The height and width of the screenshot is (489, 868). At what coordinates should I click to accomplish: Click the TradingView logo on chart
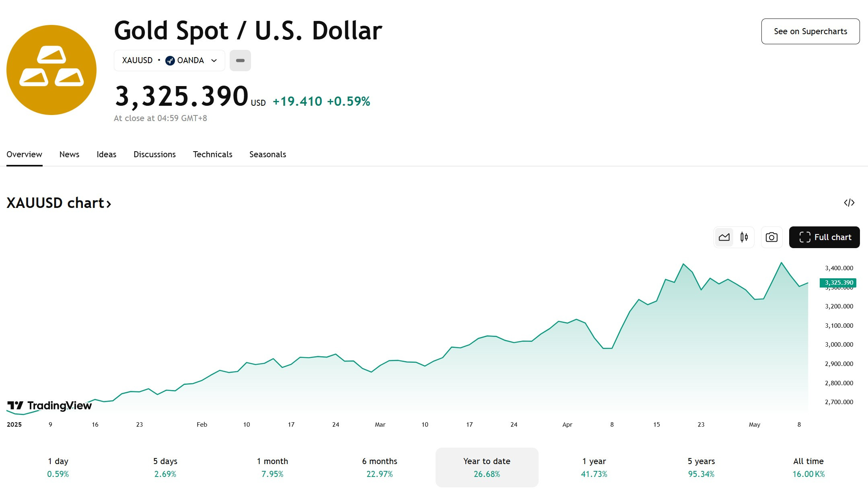[49, 405]
